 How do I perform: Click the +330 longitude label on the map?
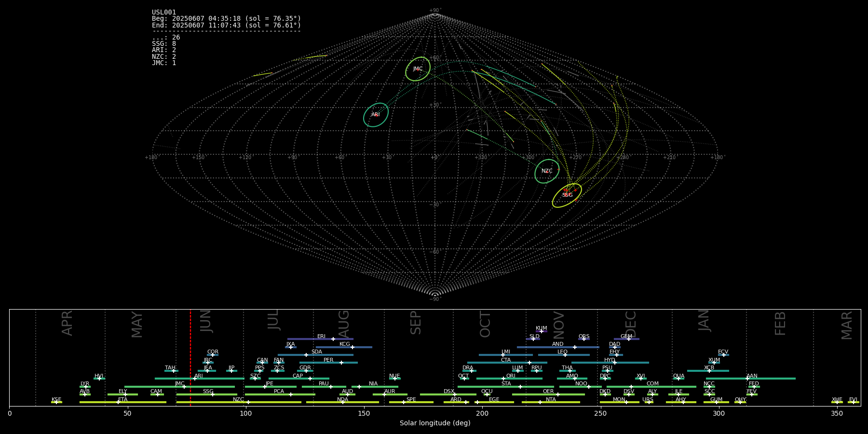pyautogui.click(x=481, y=157)
